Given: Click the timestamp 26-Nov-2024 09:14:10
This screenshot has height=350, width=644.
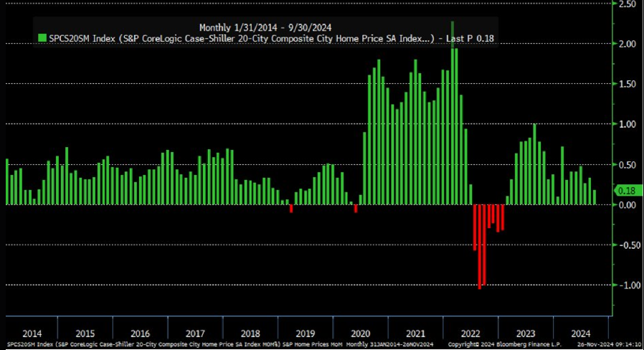Looking at the screenshot, I should 609,344.
